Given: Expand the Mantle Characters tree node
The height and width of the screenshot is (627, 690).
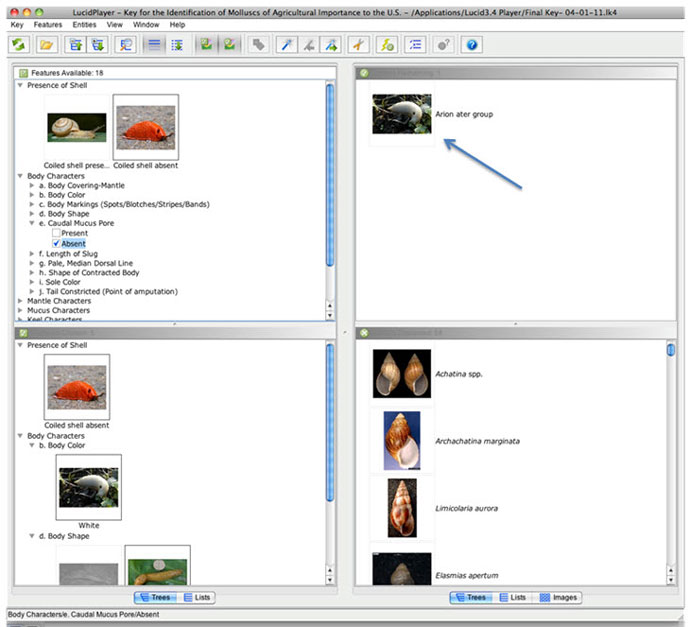Looking at the screenshot, I should (20, 301).
